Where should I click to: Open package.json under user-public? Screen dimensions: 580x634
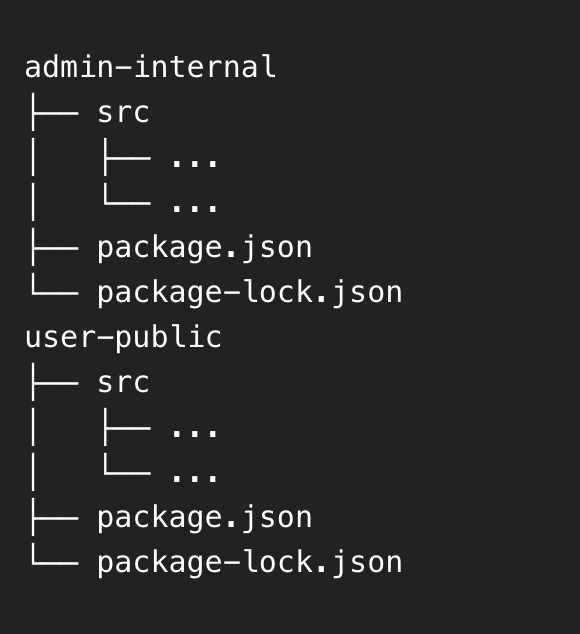205,518
